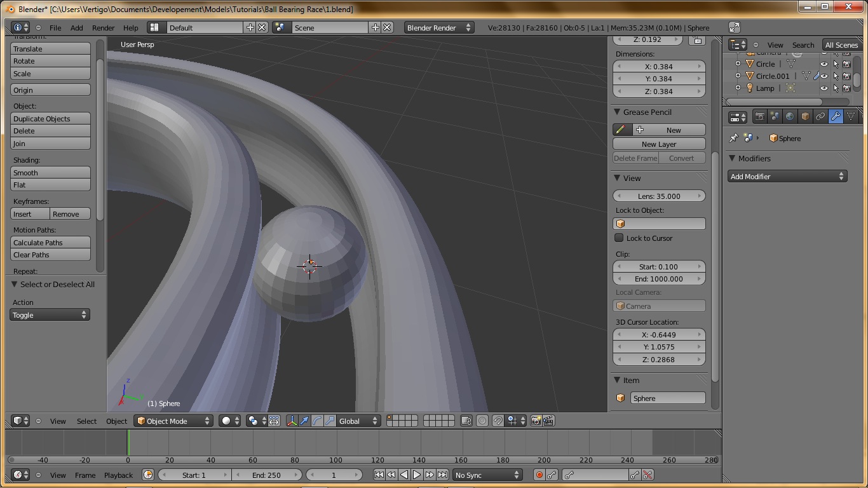The width and height of the screenshot is (868, 488).
Task: Open the Constraints chain-link tab icon
Action: pos(820,117)
